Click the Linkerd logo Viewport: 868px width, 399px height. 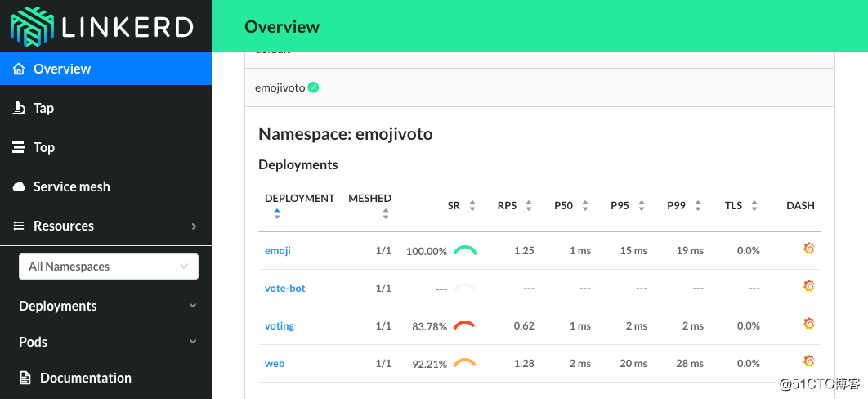tap(102, 26)
